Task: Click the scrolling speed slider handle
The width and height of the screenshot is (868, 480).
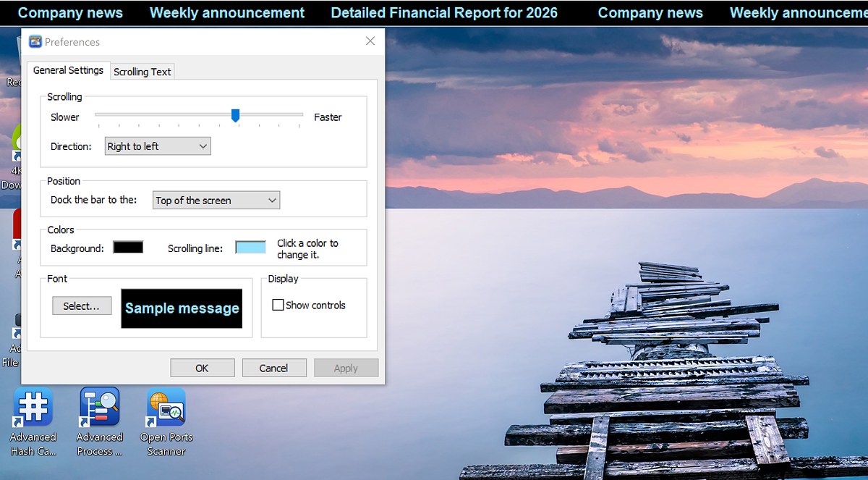Action: pos(235,115)
